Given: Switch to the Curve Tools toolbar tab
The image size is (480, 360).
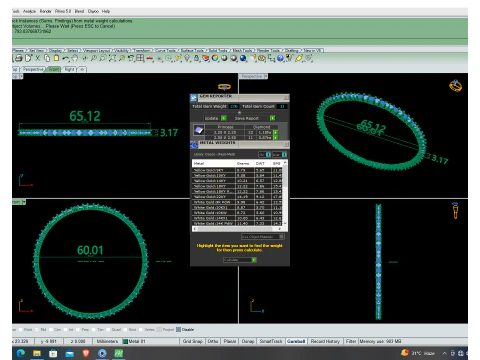Looking at the screenshot, I should point(165,50).
